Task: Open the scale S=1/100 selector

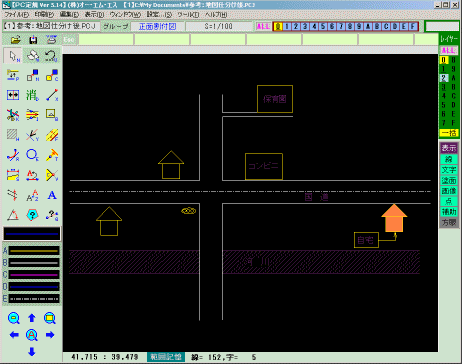Action: coord(219,26)
